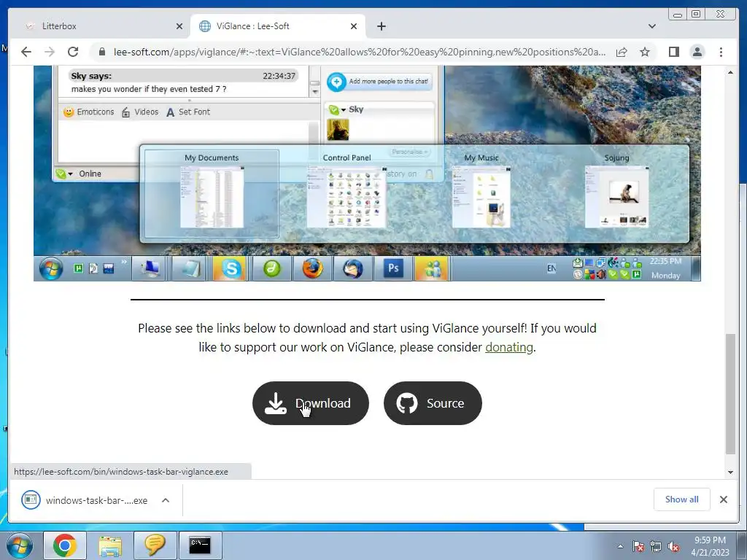Click the Thunderbird icon in screenshot taskbar

pos(353,269)
